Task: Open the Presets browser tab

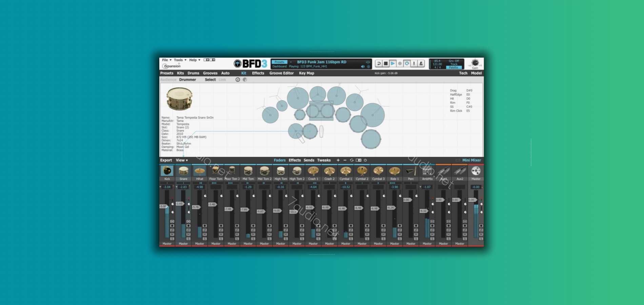Action: click(x=167, y=73)
